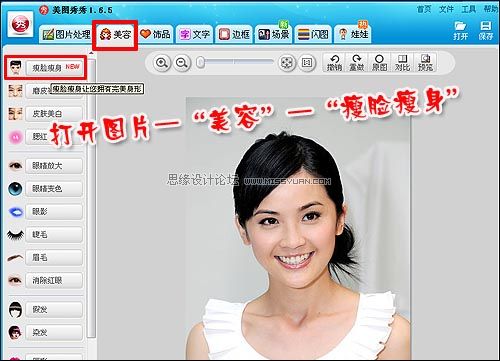Click the eyelash icon
The height and width of the screenshot is (361, 500).
point(15,235)
